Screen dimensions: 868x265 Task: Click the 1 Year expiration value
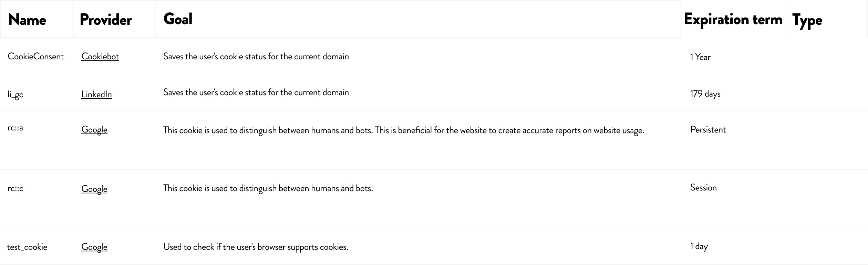[x=700, y=57]
